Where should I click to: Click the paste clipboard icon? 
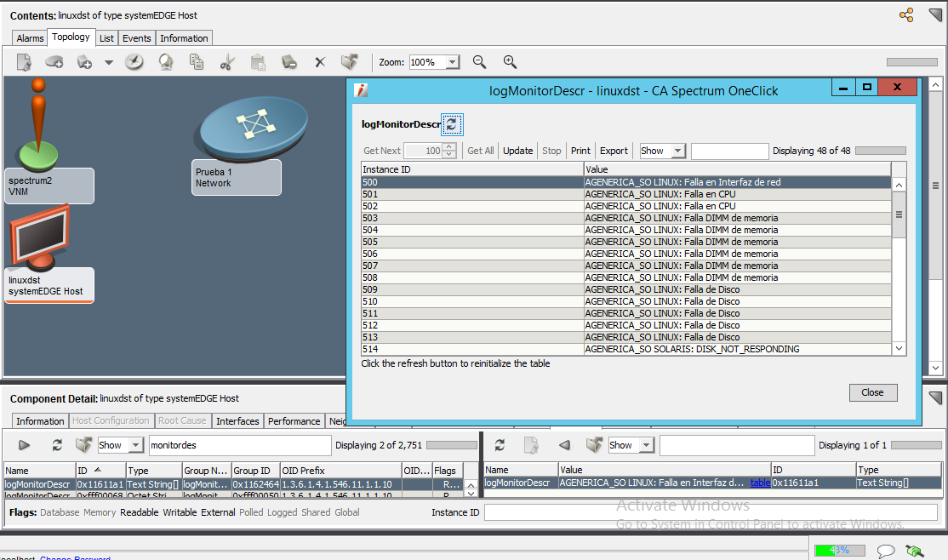pyautogui.click(x=258, y=61)
